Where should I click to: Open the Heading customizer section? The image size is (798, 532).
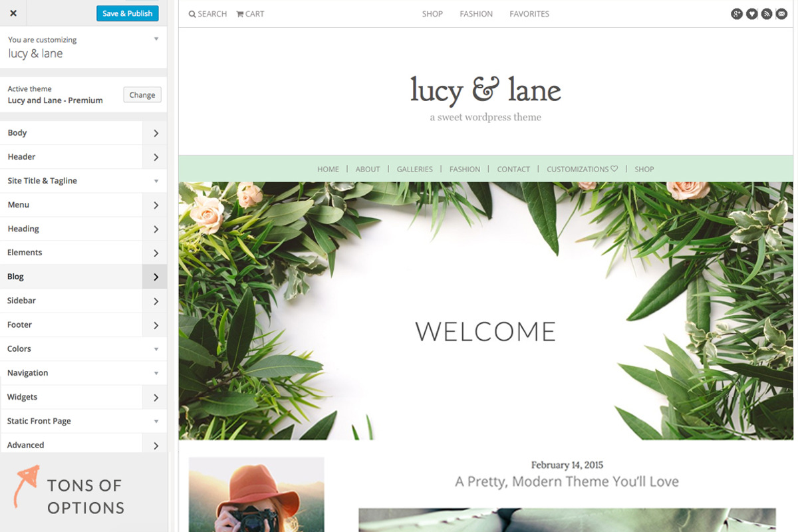(x=83, y=229)
